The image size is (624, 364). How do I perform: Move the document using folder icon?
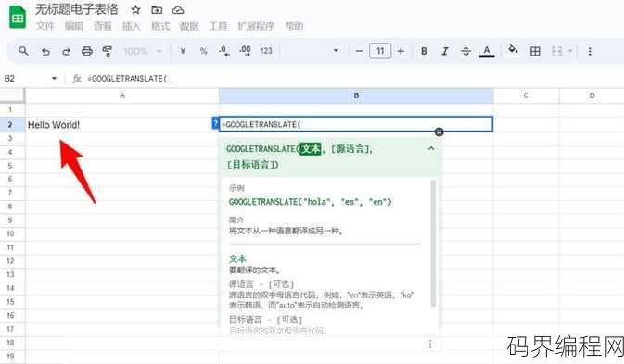157,10
